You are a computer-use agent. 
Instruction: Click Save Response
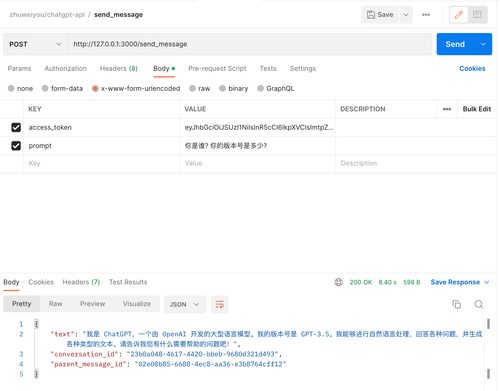click(x=455, y=282)
